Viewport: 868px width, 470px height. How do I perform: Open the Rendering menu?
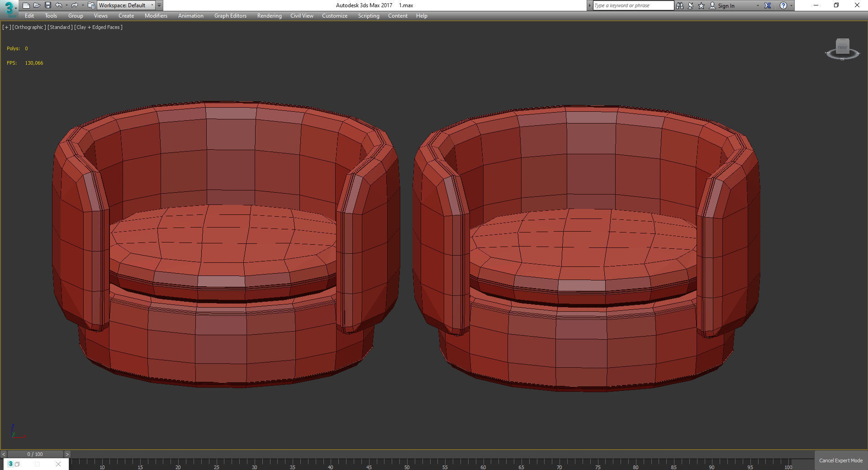269,16
